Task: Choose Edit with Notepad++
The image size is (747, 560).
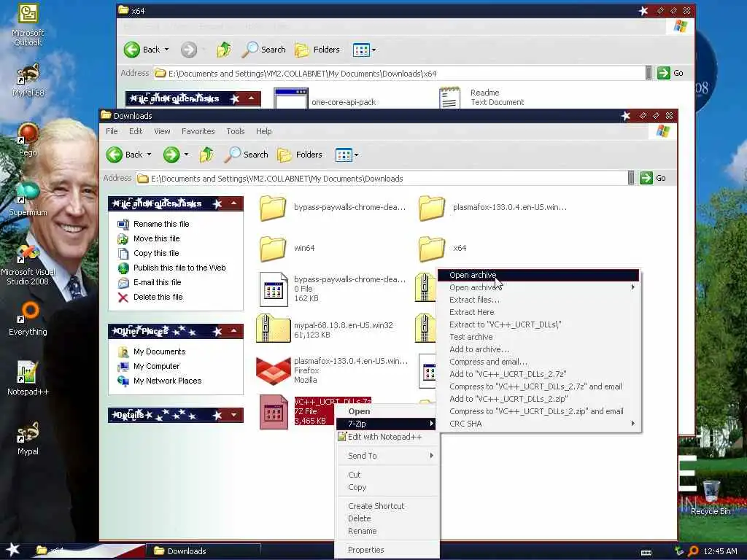Action: [387, 437]
